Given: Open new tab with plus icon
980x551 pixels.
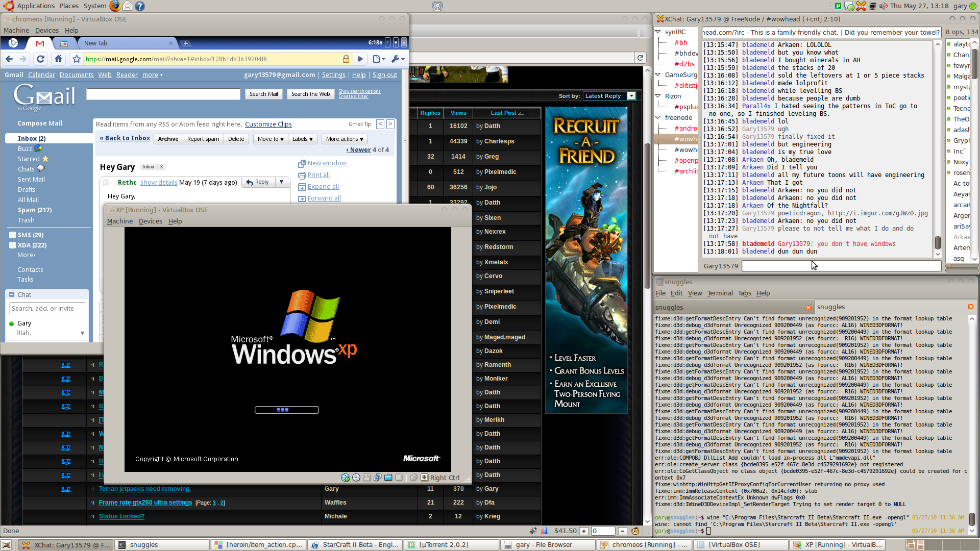Looking at the screenshot, I should coord(186,43).
